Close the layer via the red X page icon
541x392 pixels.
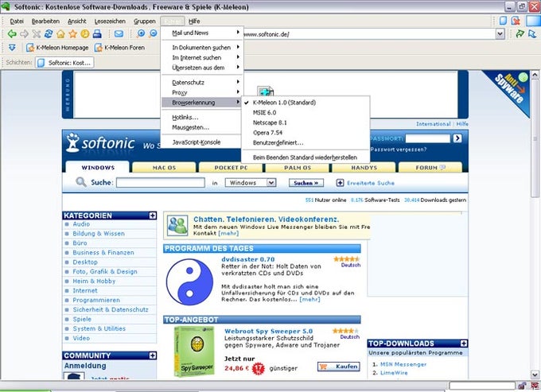(x=516, y=21)
